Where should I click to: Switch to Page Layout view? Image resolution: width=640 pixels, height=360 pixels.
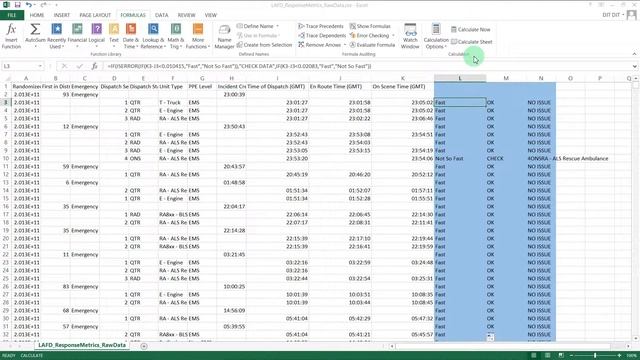point(547,356)
